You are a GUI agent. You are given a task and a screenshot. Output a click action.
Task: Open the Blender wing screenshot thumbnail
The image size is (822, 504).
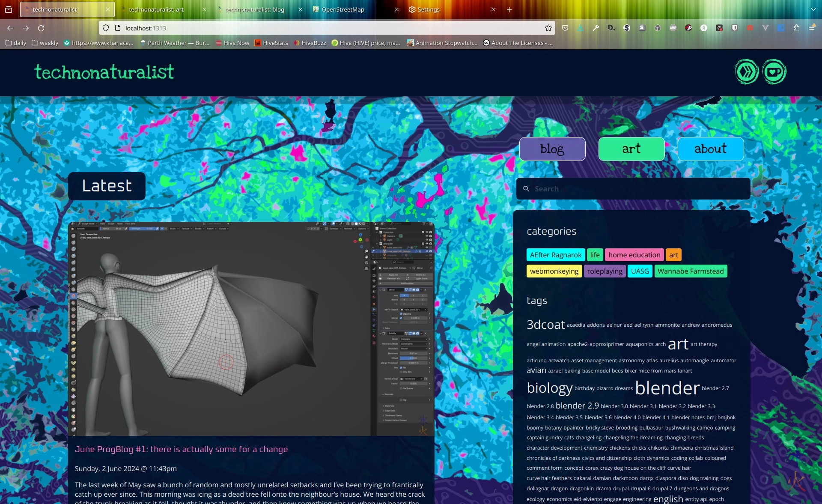click(x=251, y=328)
